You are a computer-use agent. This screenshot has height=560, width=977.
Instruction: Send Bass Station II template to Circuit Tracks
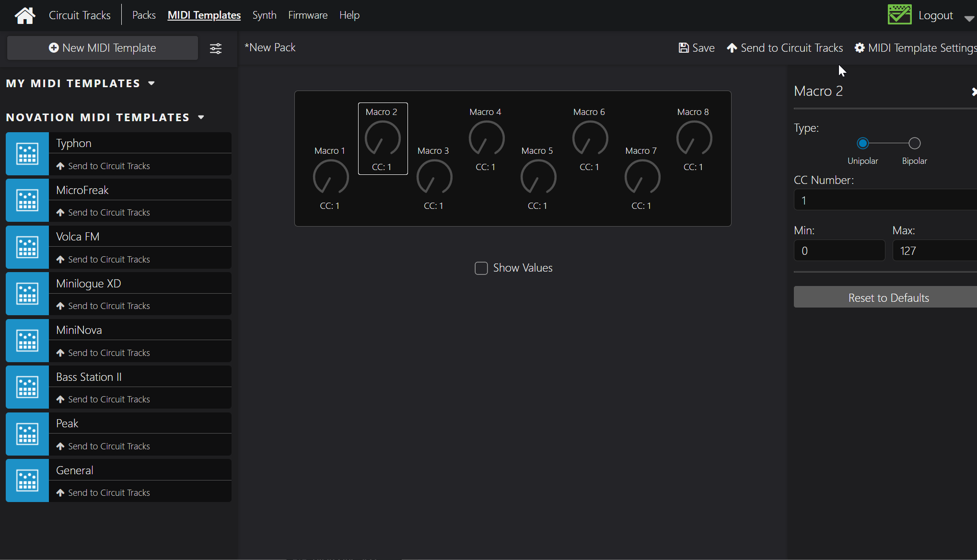point(103,399)
